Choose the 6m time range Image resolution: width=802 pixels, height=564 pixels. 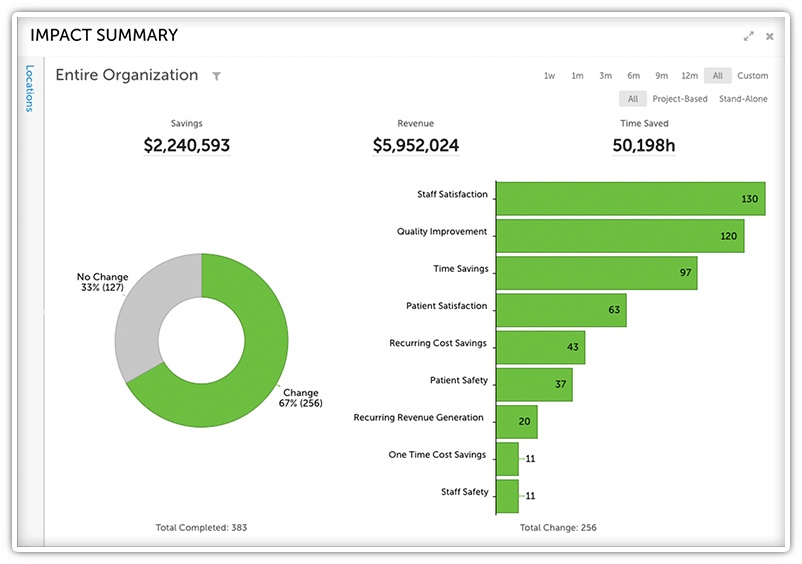[x=633, y=76]
